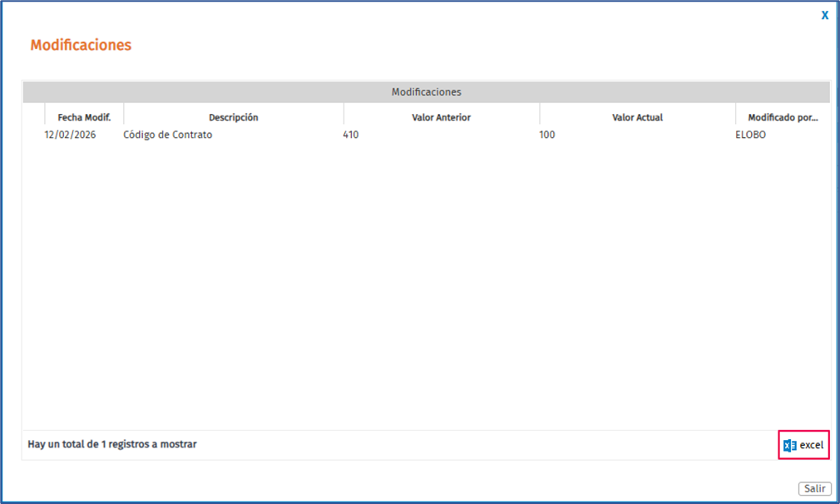Export the modifications to Excel
The width and height of the screenshot is (840, 504).
(803, 445)
